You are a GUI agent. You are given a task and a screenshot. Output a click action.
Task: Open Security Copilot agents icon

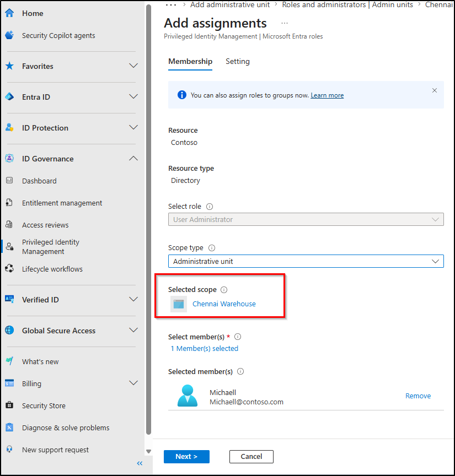pos(9,35)
